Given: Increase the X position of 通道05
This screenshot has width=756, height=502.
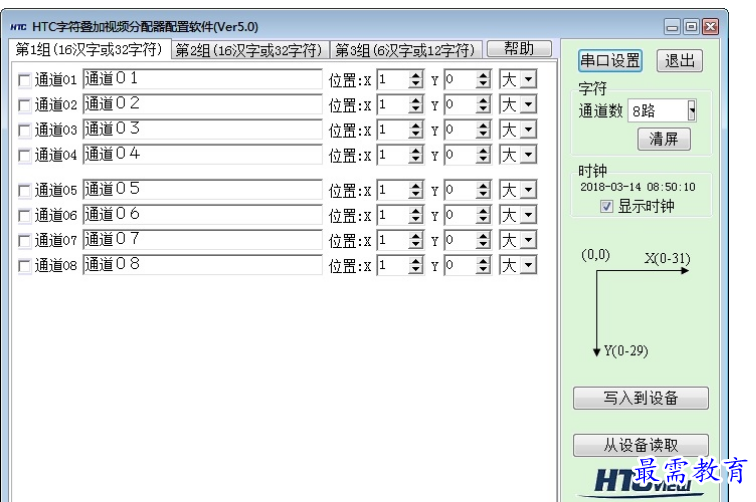Looking at the screenshot, I should pos(416,186).
